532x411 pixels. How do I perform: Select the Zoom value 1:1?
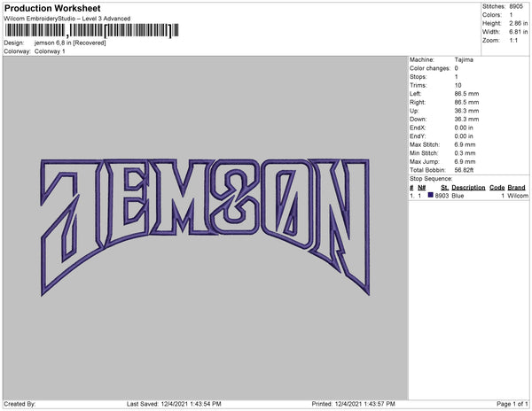[x=513, y=41]
